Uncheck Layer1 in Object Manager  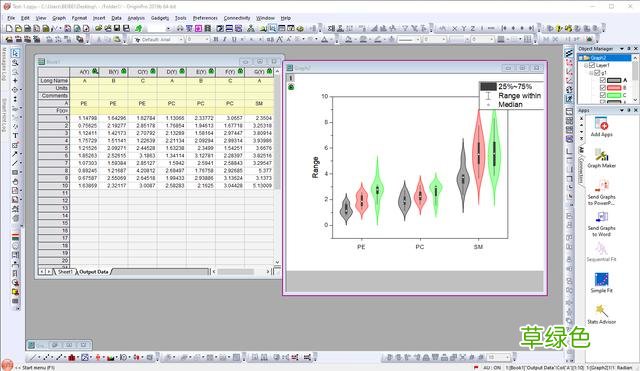tap(592, 65)
